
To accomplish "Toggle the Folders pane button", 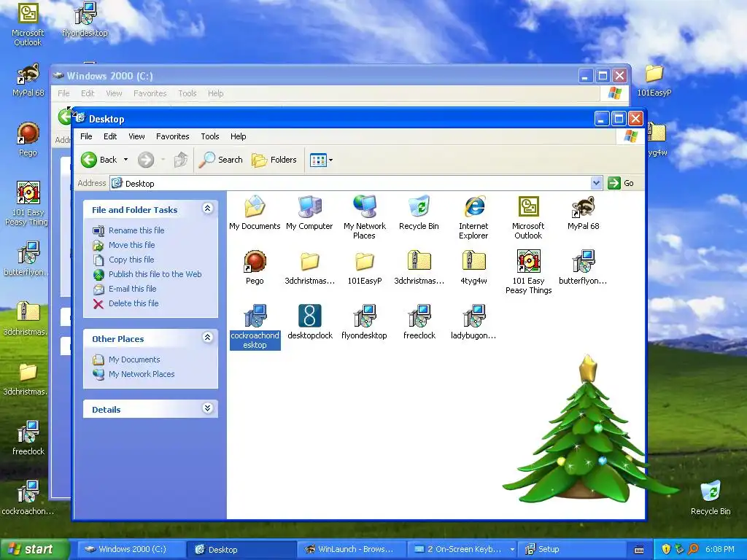I will tap(274, 160).
